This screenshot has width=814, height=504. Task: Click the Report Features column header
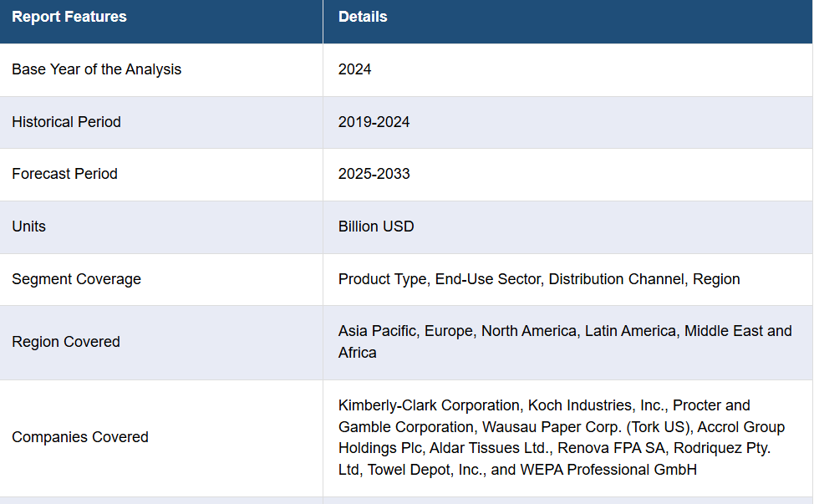point(69,17)
